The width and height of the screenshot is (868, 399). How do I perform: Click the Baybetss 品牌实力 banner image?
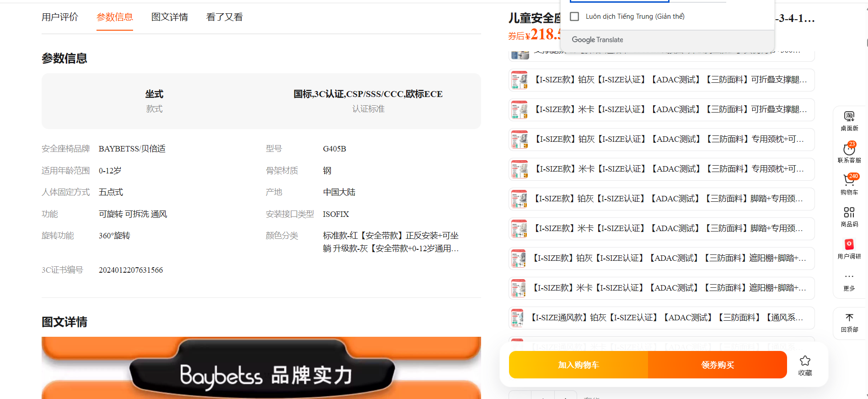point(261,371)
